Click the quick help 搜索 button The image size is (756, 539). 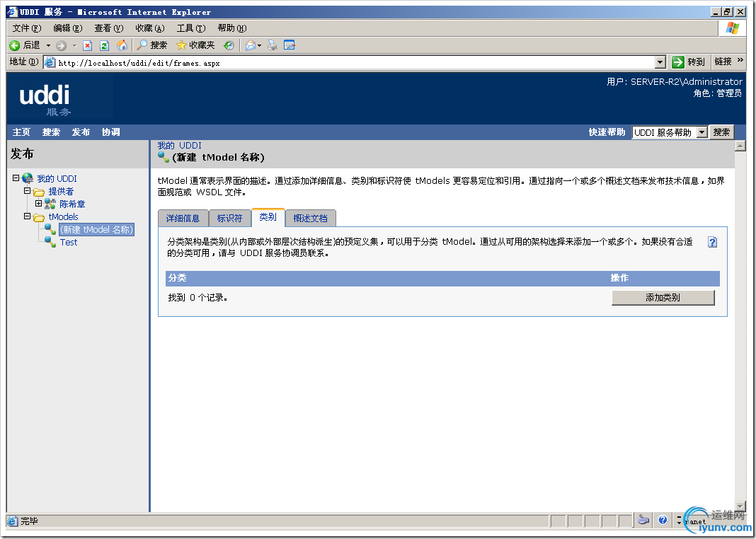(x=721, y=132)
